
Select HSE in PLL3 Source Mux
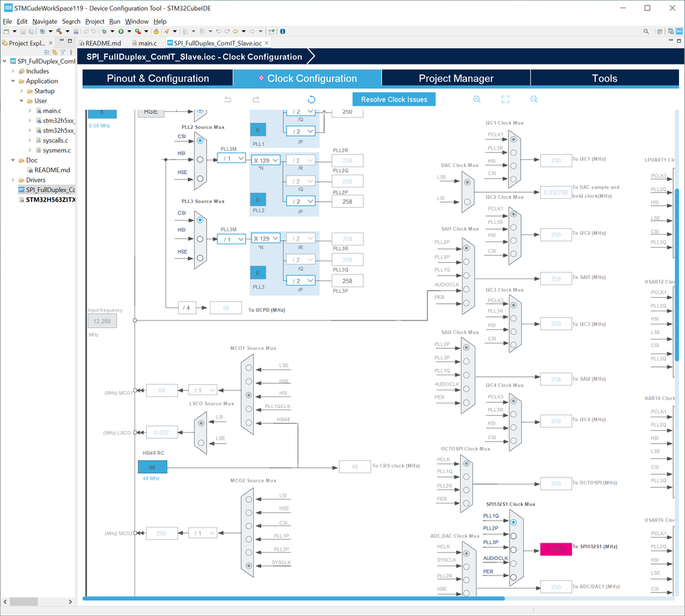click(x=200, y=258)
